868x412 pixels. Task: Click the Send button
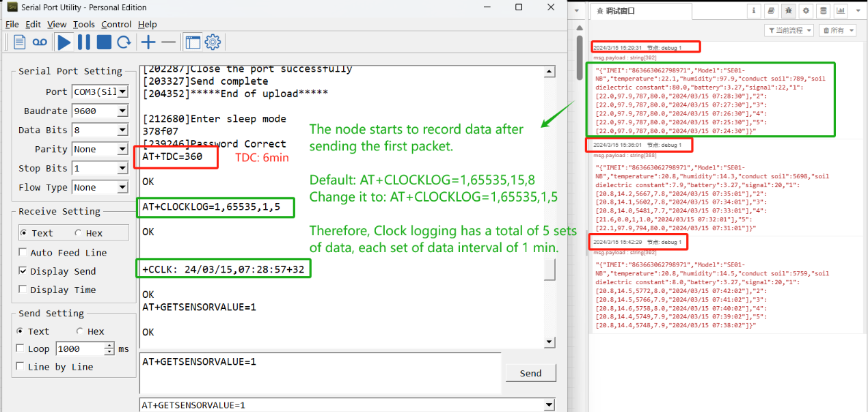click(x=530, y=373)
